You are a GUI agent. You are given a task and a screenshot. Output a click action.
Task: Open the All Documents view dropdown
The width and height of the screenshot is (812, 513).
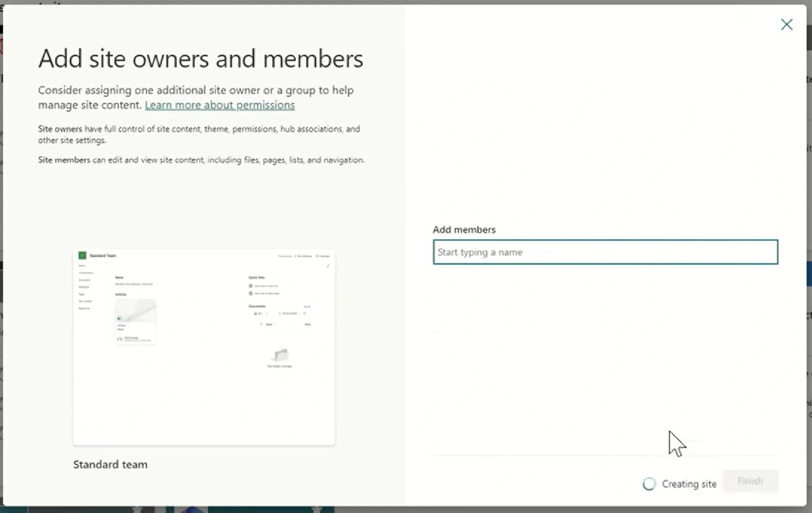pos(289,313)
